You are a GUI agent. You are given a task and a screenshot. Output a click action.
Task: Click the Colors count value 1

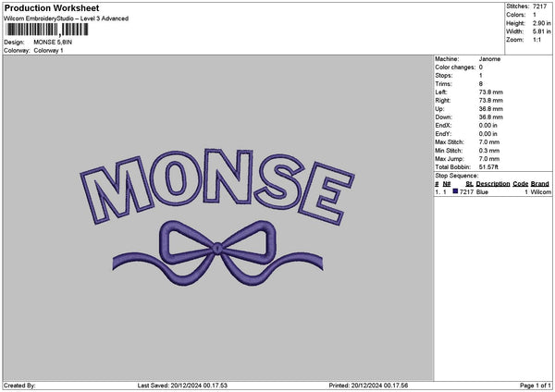(534, 15)
